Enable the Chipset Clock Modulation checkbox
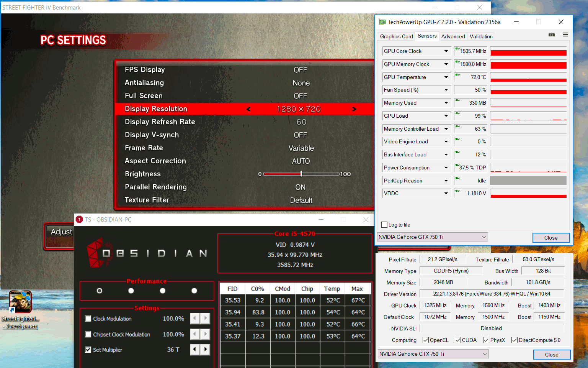The image size is (588, 368). pos(88,334)
